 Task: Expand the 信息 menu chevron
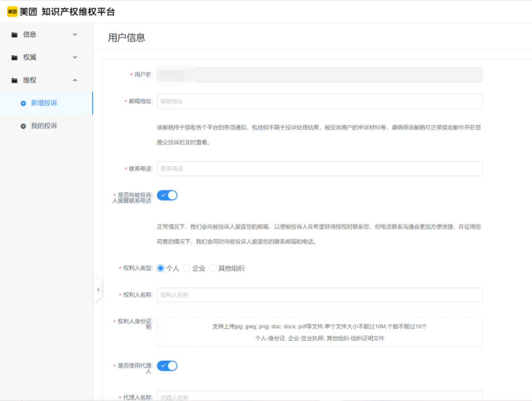(x=75, y=34)
